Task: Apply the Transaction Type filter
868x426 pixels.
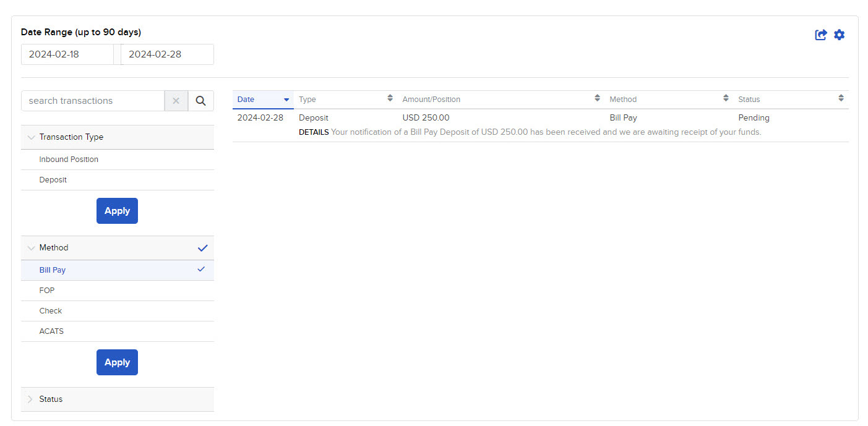Action: (x=117, y=210)
